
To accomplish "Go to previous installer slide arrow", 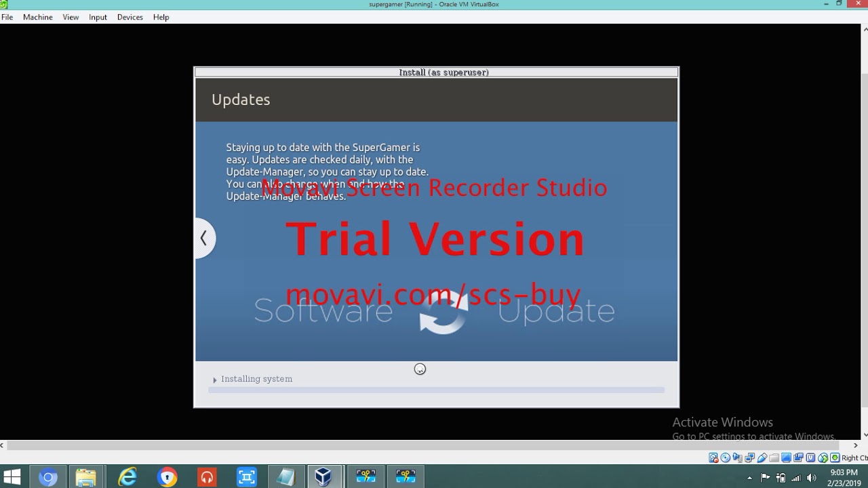I will (204, 238).
